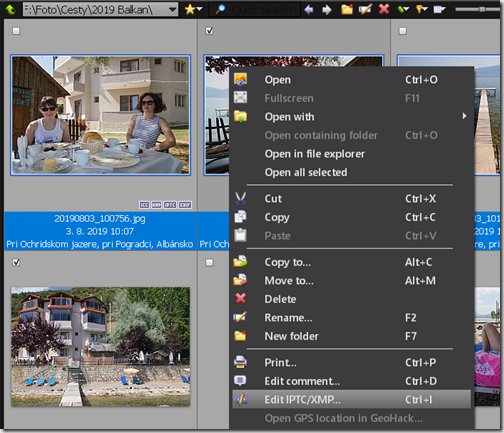This screenshot has width=504, height=433.
Task: Select the breakfast table photo thumbnail
Action: pos(100,115)
